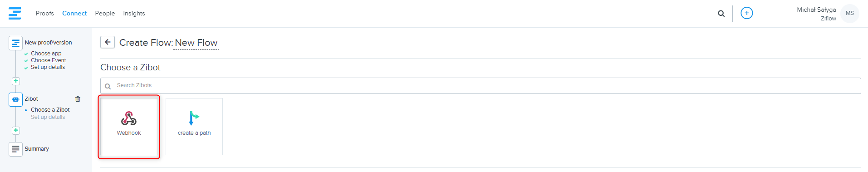Edit the New Flow name
Screen dimensions: 868x172
pyautogui.click(x=196, y=43)
